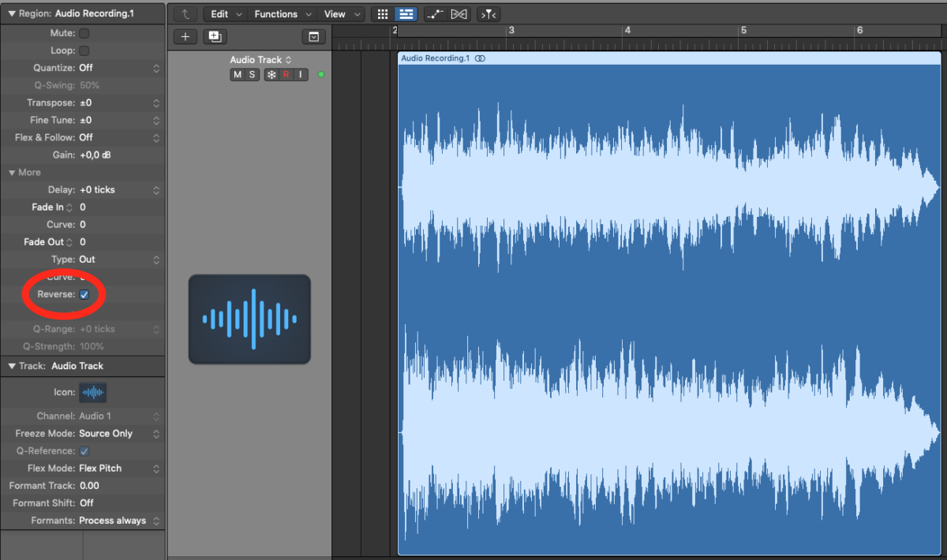Click bar 6 on the ruler
The image size is (947, 560).
tap(859, 31)
